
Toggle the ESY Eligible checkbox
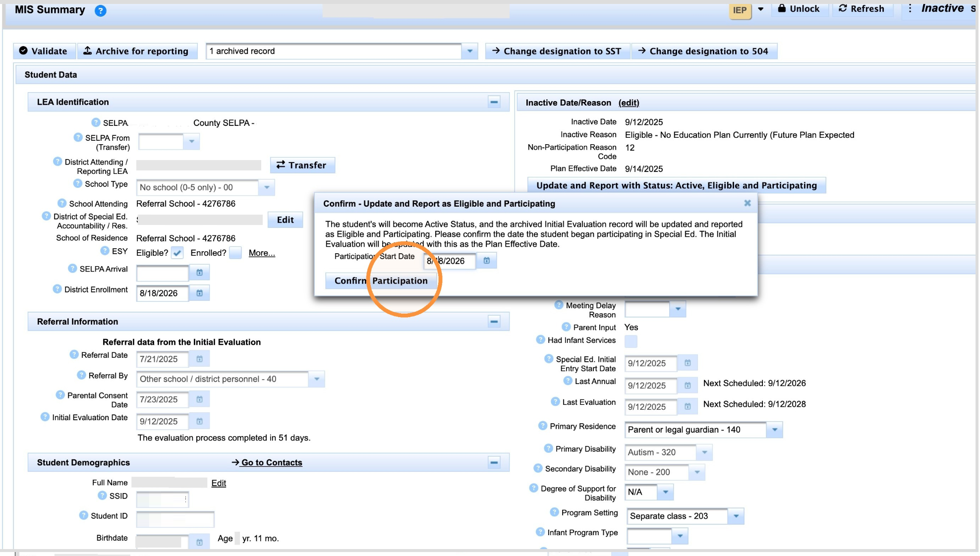point(177,253)
